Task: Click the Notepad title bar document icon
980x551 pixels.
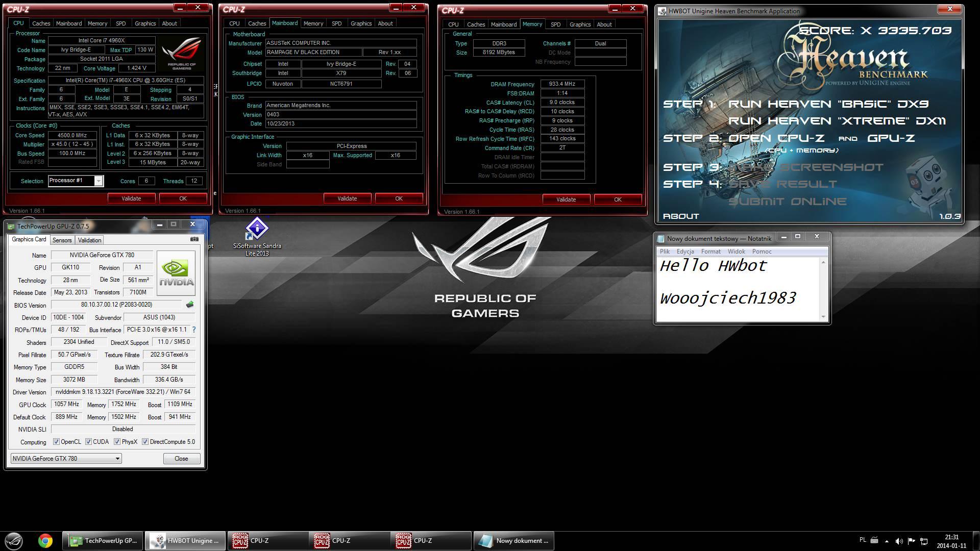Action: (x=661, y=238)
